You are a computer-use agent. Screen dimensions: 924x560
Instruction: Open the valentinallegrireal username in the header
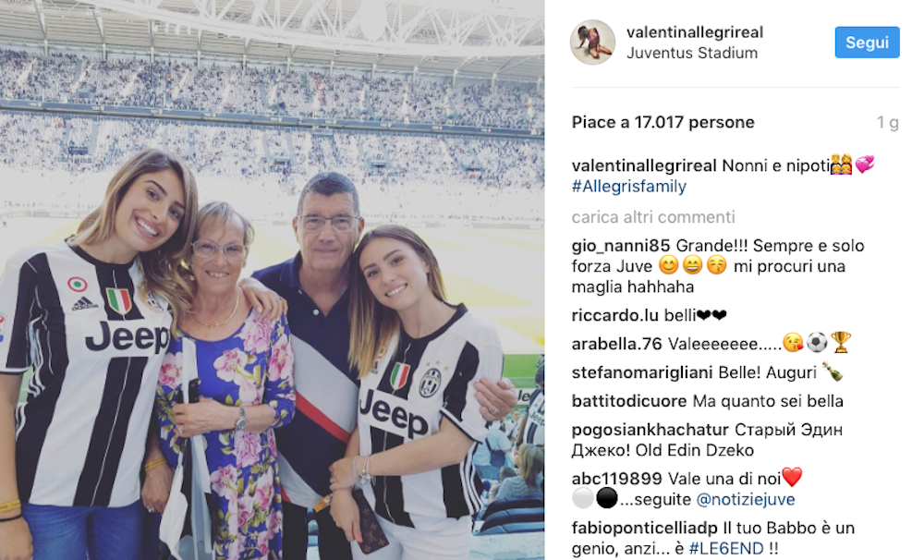[695, 32]
